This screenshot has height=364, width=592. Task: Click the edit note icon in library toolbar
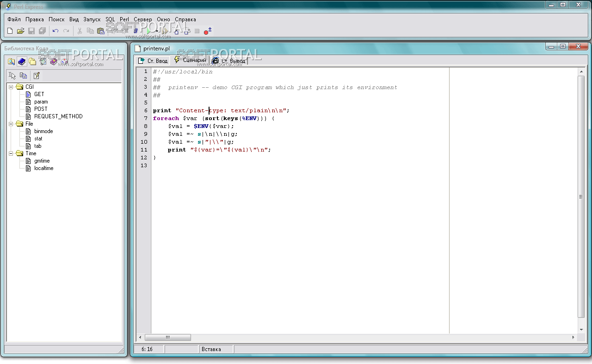coord(37,76)
